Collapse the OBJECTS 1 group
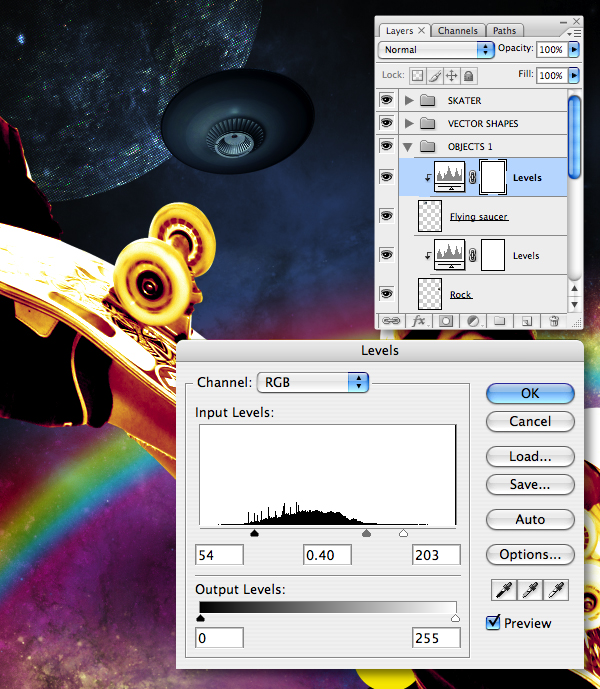Image resolution: width=600 pixels, height=689 pixels. click(x=408, y=147)
